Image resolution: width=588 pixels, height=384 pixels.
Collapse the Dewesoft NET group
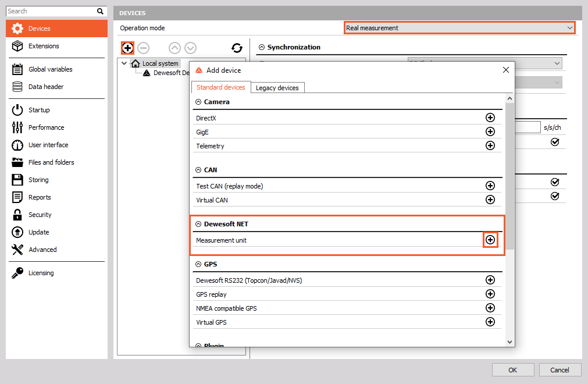pos(198,224)
